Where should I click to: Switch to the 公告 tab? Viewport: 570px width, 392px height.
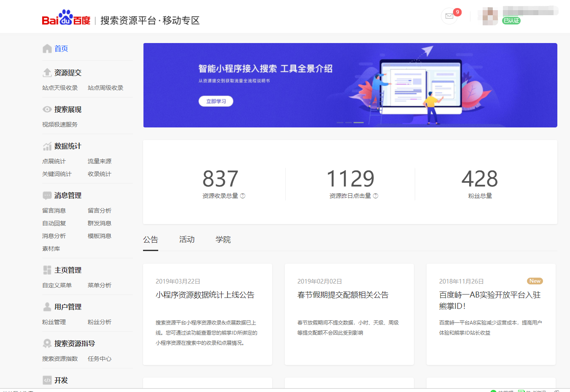click(x=151, y=240)
